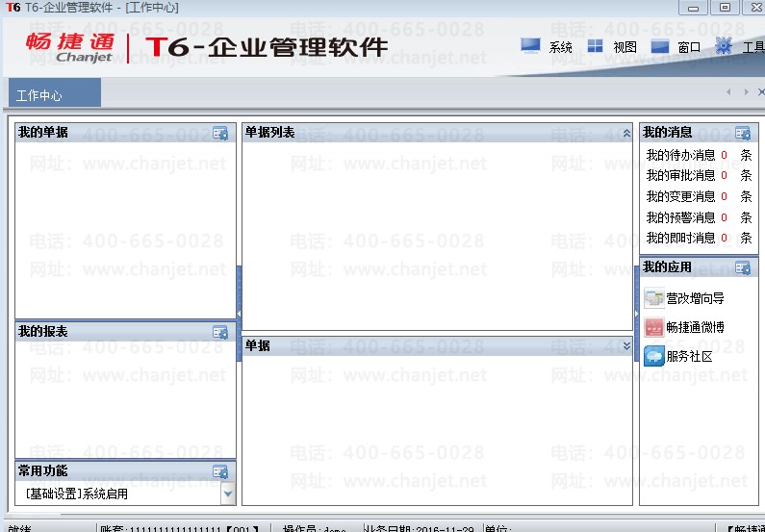Open 我的待办消息
This screenshot has height=532, width=765.
(x=680, y=155)
